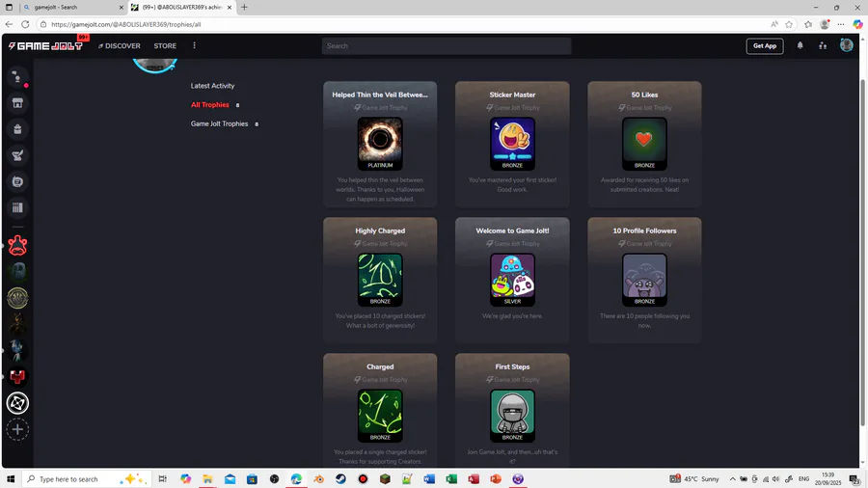868x488 pixels.
Task: Select All Trophies in the side list
Action: (210, 104)
